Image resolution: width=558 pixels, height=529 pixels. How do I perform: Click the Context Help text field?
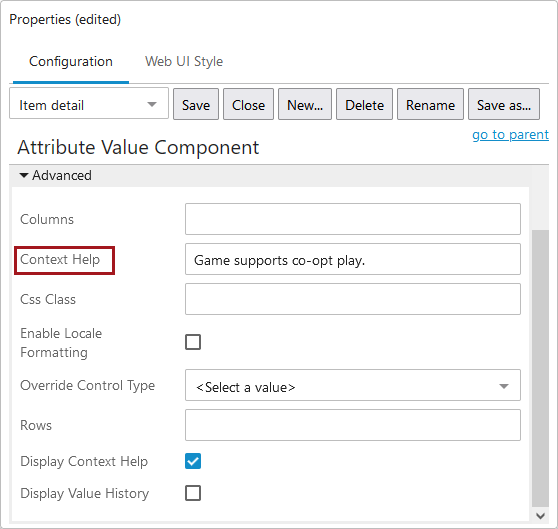353,259
